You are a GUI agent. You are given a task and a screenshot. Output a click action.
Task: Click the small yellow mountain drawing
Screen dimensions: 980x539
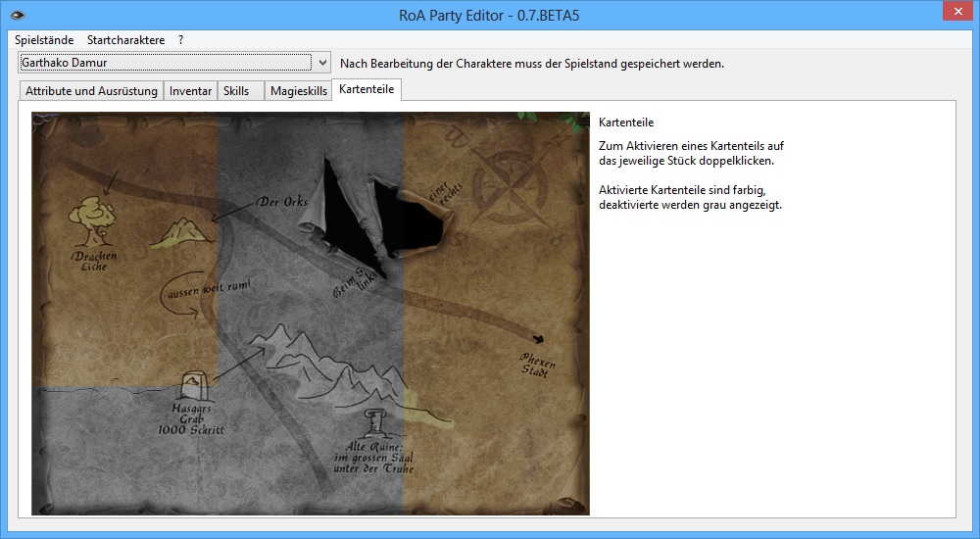[x=182, y=231]
